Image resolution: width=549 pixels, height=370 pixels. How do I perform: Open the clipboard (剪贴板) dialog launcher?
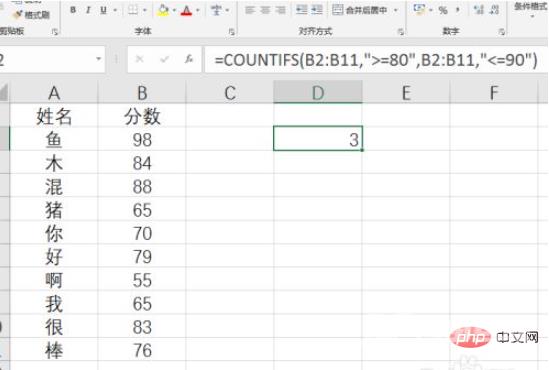pyautogui.click(x=55, y=32)
